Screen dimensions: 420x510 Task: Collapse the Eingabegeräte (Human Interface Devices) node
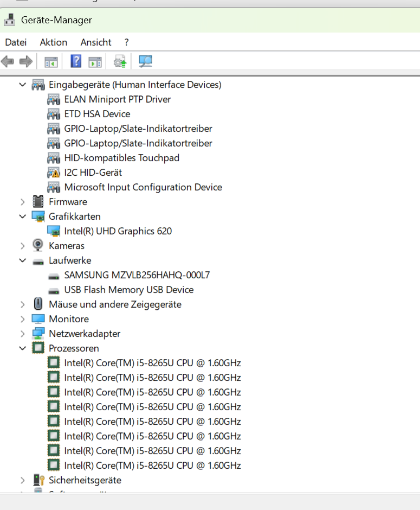(x=22, y=85)
